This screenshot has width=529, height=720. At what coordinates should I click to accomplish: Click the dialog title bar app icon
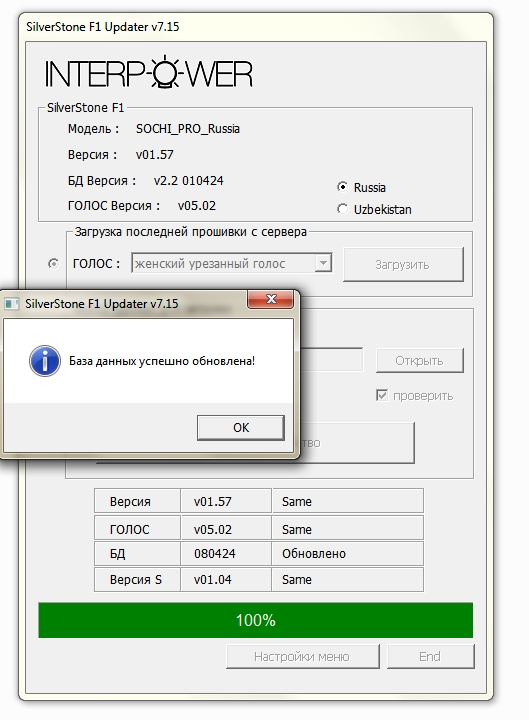pyautogui.click(x=11, y=304)
